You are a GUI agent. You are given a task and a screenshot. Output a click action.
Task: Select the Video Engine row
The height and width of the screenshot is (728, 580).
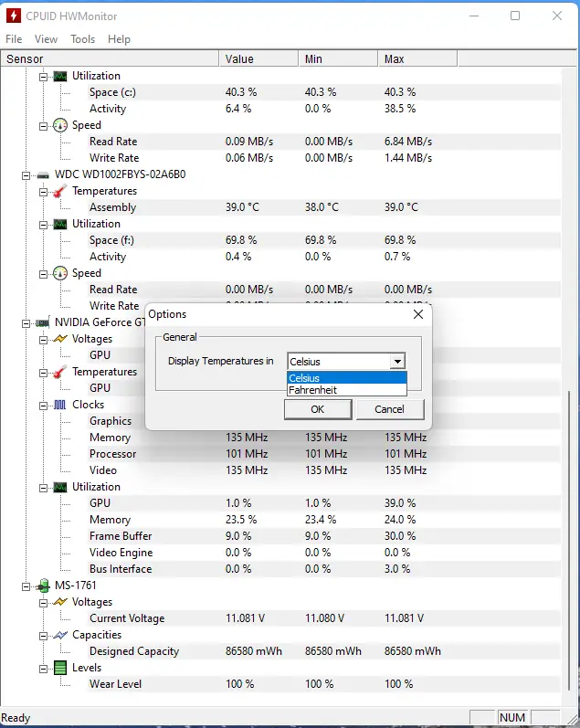click(323, 553)
